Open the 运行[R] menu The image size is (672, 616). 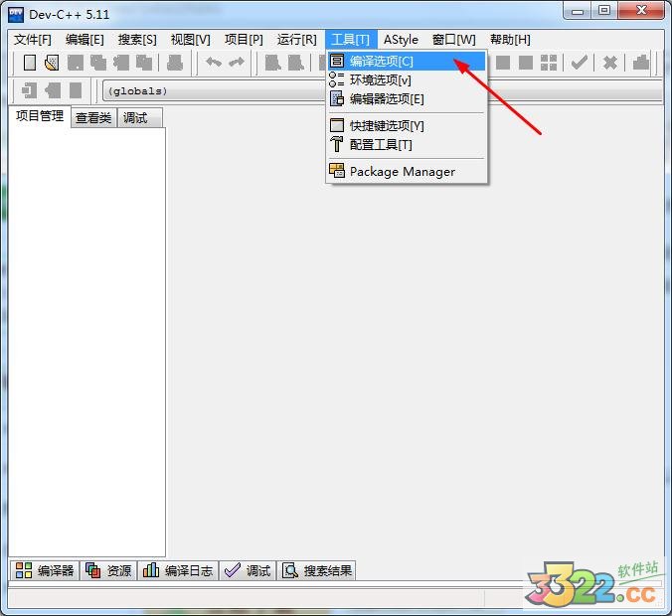tap(296, 40)
